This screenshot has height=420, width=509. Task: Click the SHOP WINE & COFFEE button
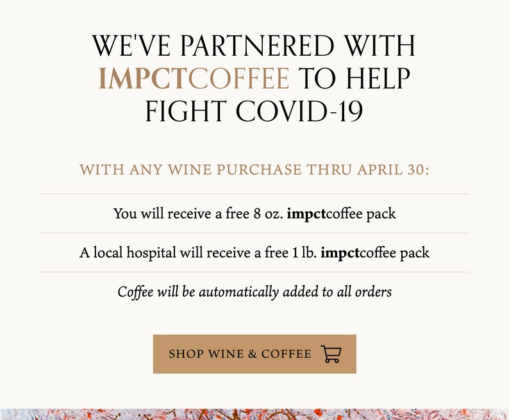pos(254,354)
